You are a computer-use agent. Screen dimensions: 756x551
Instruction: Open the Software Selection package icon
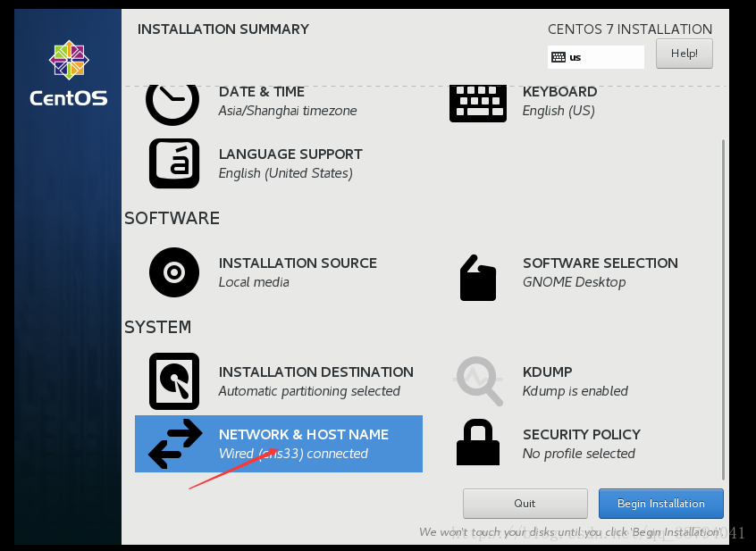(478, 278)
